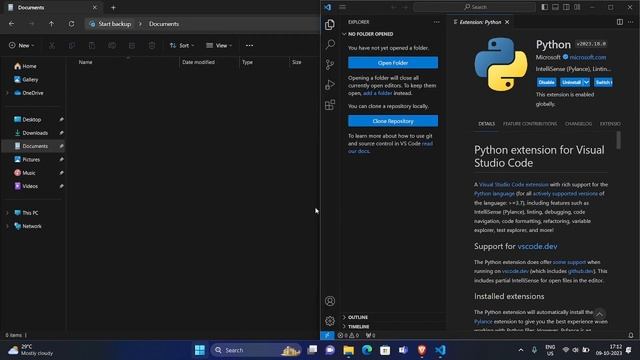Click the VS Code command center search box
The height and width of the screenshot is (360, 640).
474,7
